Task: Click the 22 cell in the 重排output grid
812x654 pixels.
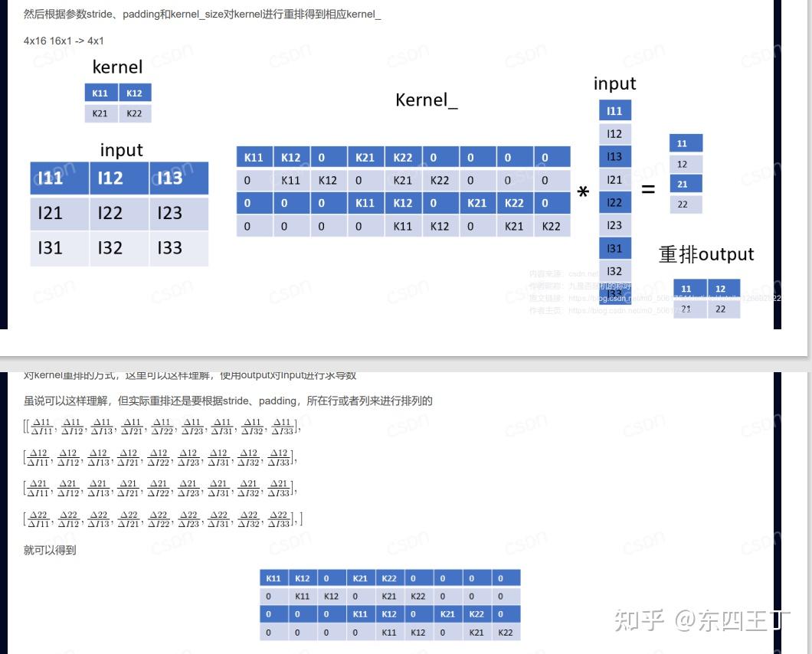Action: 720,309
